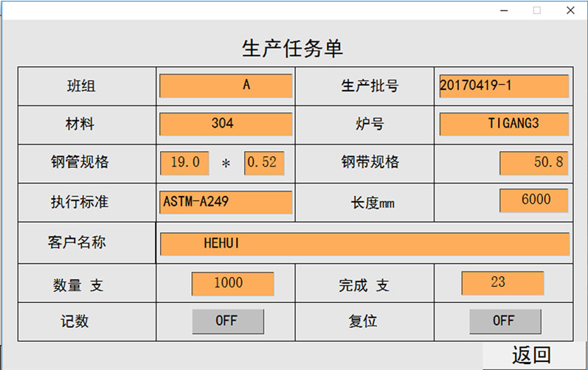Click the 炉号 label
This screenshot has width=588, height=370.
[x=370, y=124]
